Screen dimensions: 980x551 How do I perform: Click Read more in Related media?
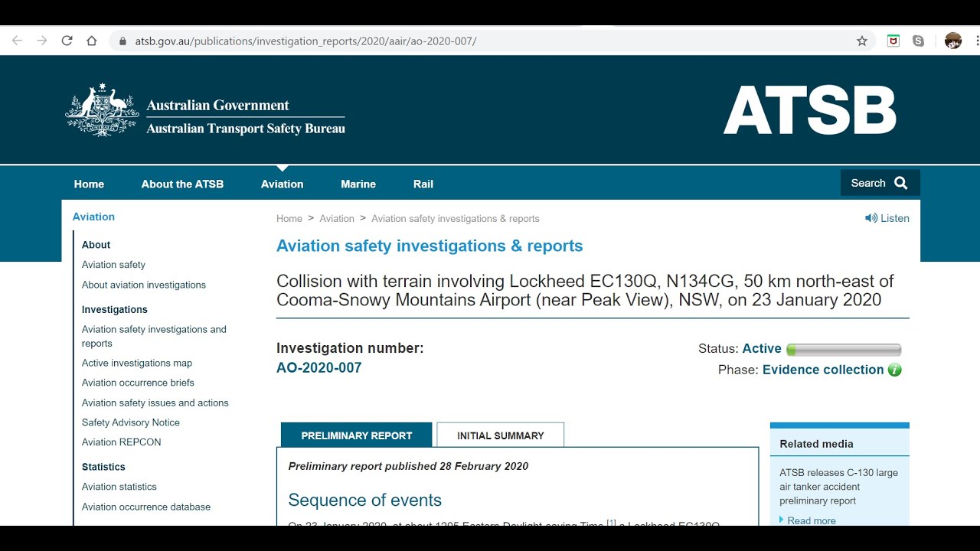[x=812, y=520]
